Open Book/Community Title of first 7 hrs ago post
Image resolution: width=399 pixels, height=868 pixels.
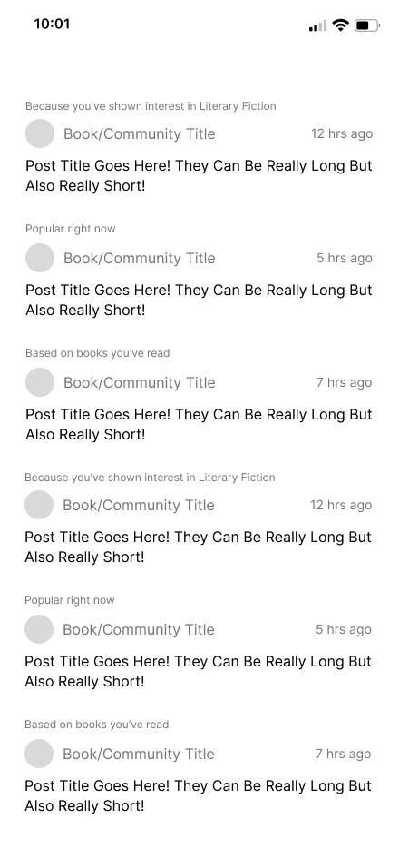(140, 383)
